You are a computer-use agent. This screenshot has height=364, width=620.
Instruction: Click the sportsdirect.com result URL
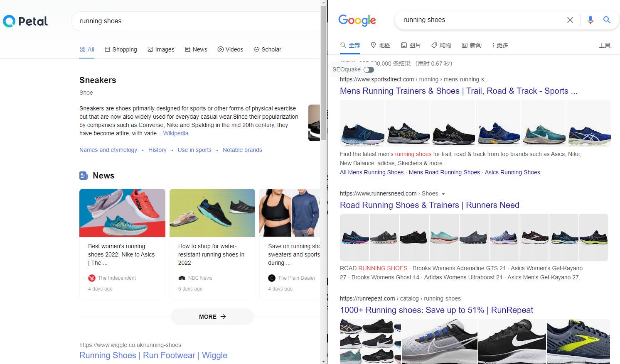[414, 79]
